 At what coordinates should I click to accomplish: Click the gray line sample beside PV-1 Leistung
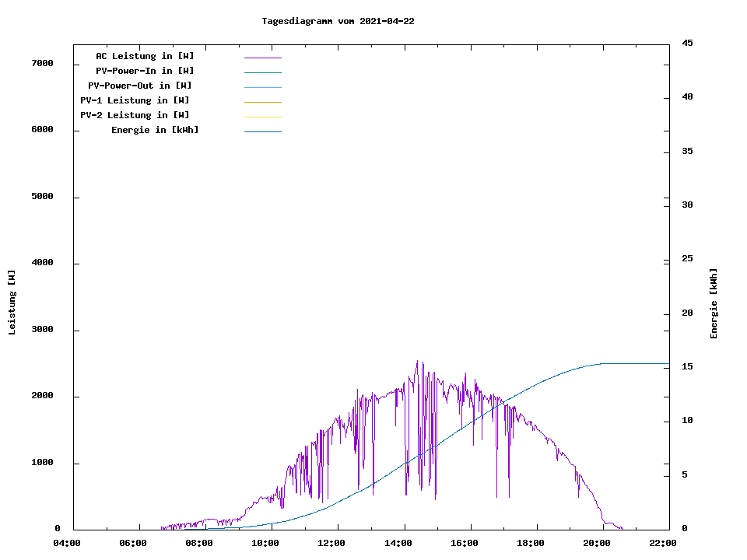tap(262, 102)
